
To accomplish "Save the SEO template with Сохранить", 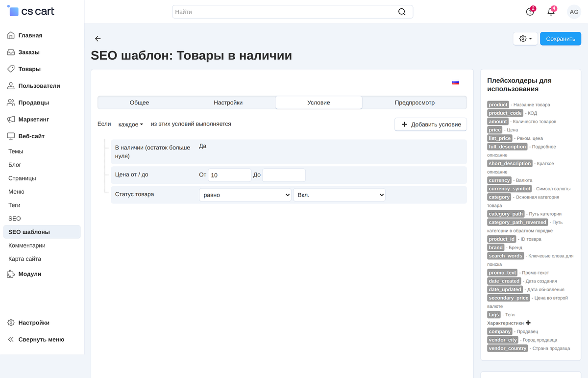I will coord(561,39).
